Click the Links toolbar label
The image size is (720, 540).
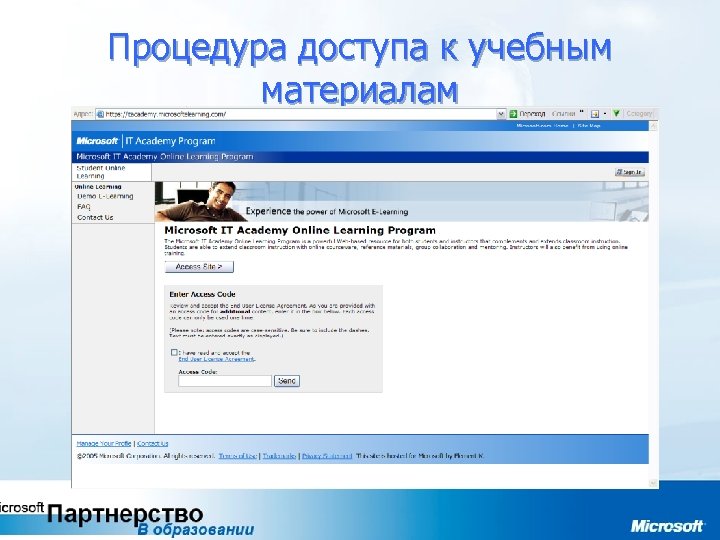pos(563,113)
